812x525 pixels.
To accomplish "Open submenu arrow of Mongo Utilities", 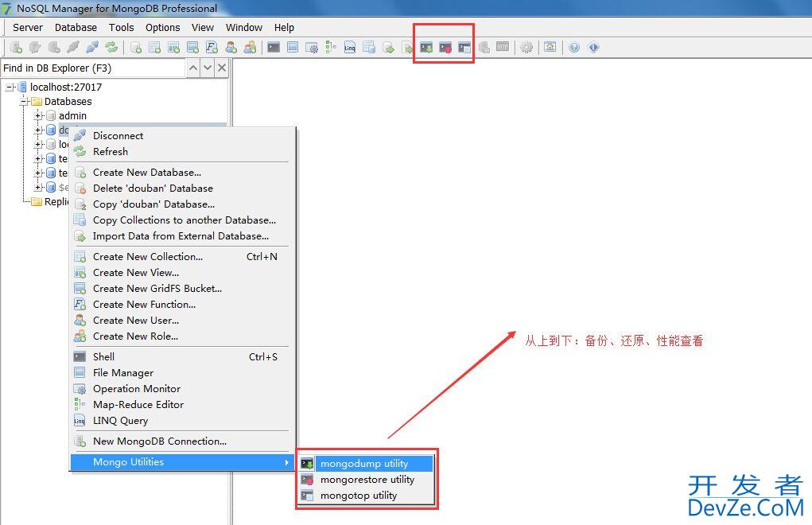I will [x=286, y=462].
